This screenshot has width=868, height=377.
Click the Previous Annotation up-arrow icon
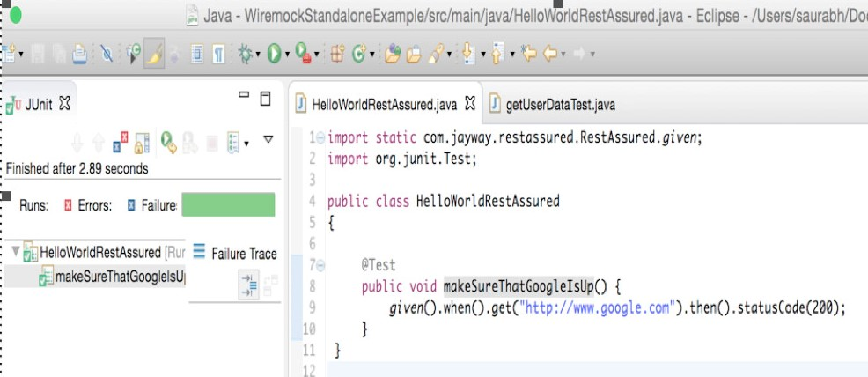497,54
